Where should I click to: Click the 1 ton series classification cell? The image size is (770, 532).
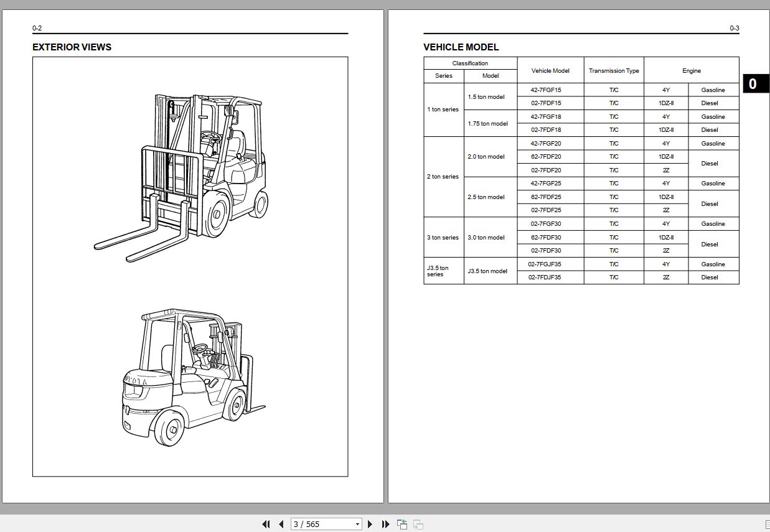tap(443, 110)
